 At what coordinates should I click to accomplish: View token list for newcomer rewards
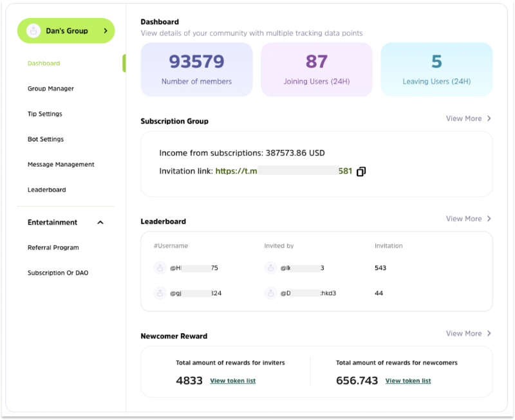coord(408,381)
